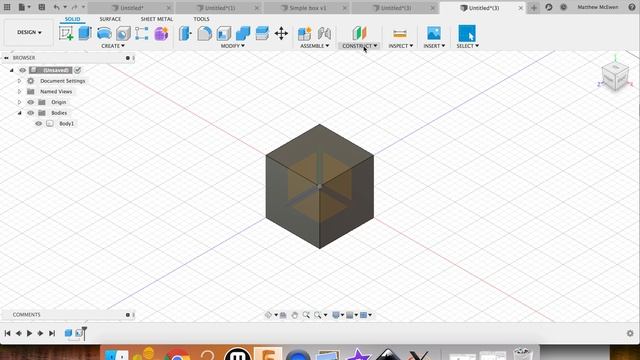640x360 pixels.
Task: Click the Undo arrow
Action: (x=56, y=7)
